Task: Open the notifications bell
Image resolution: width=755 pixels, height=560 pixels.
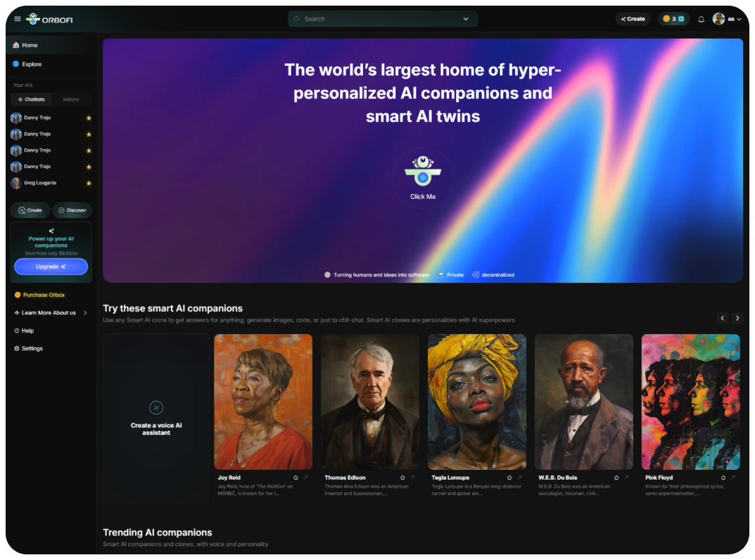Action: (701, 19)
